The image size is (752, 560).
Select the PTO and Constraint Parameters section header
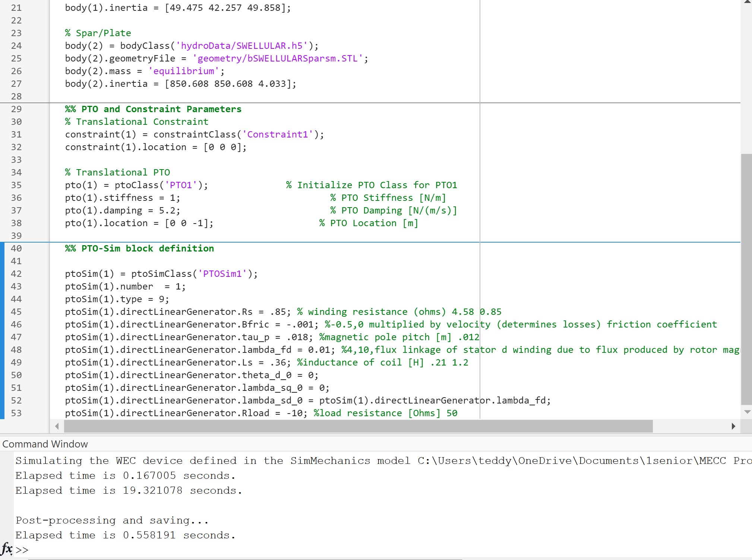tap(153, 109)
